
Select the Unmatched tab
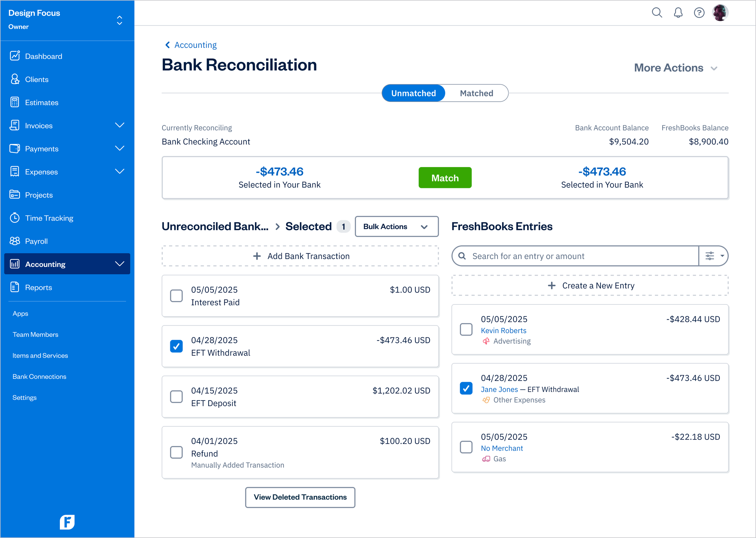coord(413,93)
